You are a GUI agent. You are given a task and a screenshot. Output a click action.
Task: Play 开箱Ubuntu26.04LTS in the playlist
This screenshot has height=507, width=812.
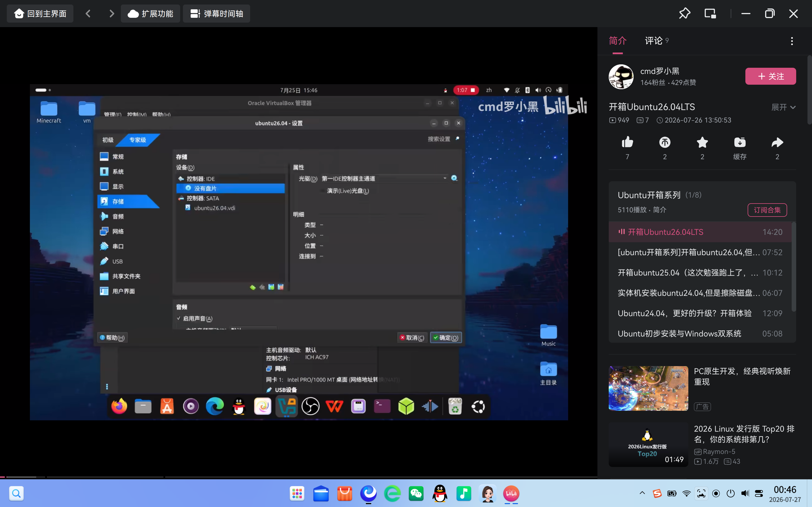(700, 232)
